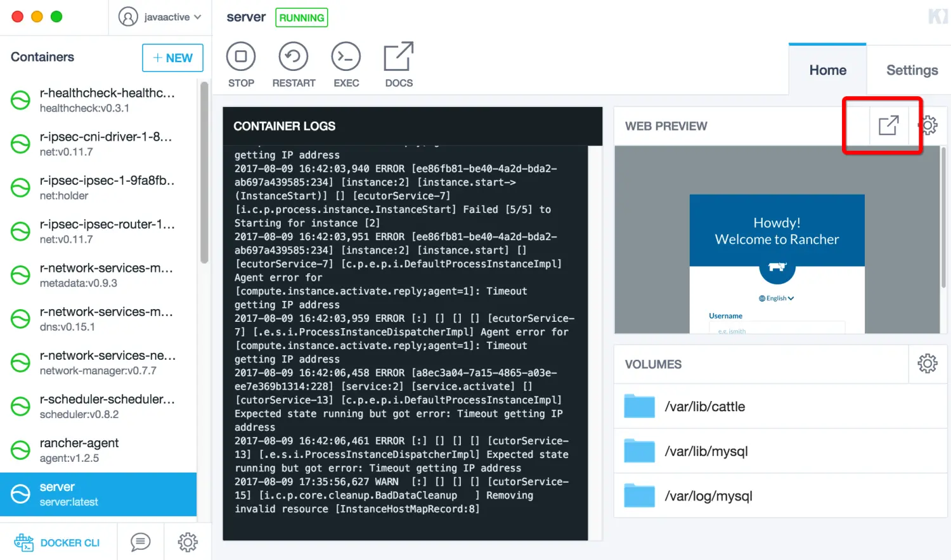
Task: Click the user account avatar icon
Action: click(128, 17)
